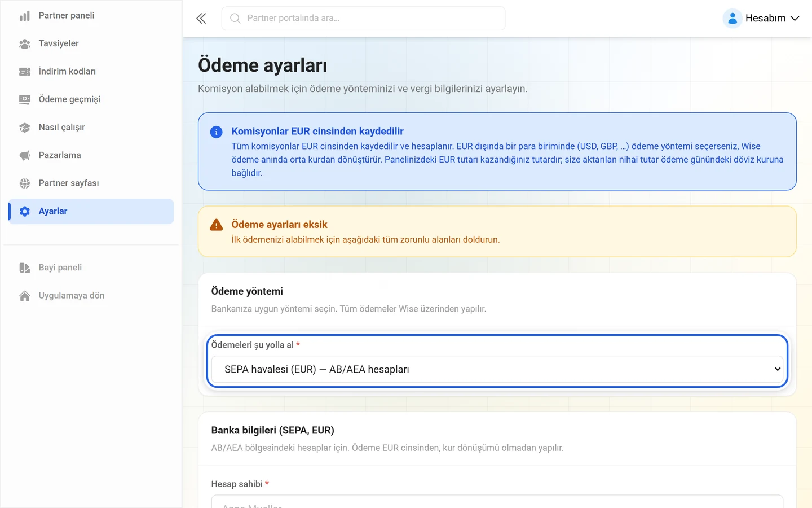Focus the Partner portalında ara search field
This screenshot has height=508, width=812.
pyautogui.click(x=364, y=19)
